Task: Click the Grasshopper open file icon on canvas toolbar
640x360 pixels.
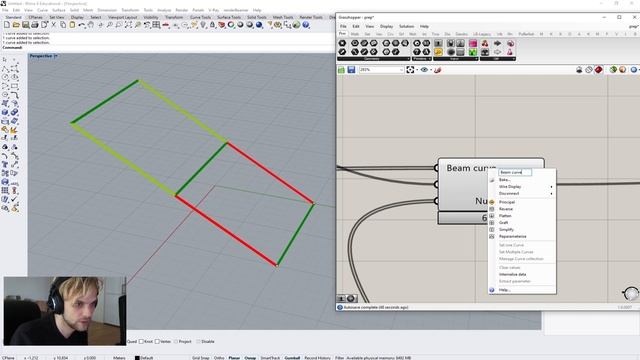Action: pyautogui.click(x=341, y=70)
